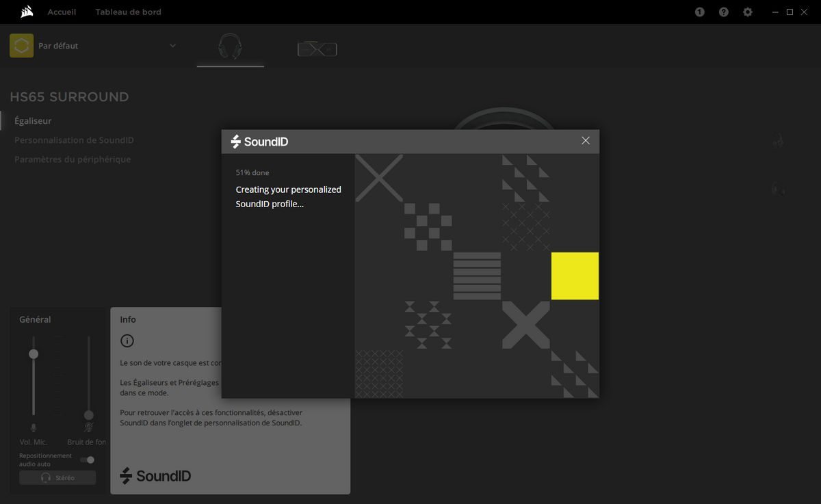Viewport: 821px width, 504px height.
Task: Adjust the Vol. Mic. slider handle
Action: coord(34,354)
